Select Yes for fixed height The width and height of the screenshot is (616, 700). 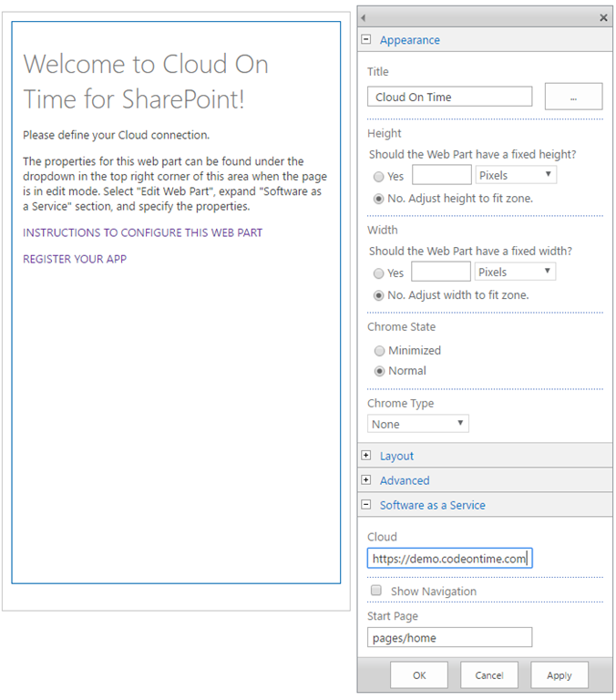(x=379, y=177)
